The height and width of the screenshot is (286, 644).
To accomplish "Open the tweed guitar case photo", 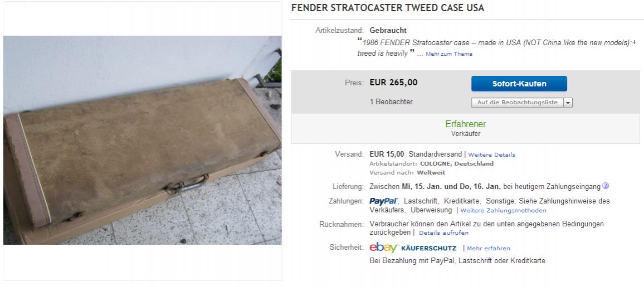I will point(142,140).
